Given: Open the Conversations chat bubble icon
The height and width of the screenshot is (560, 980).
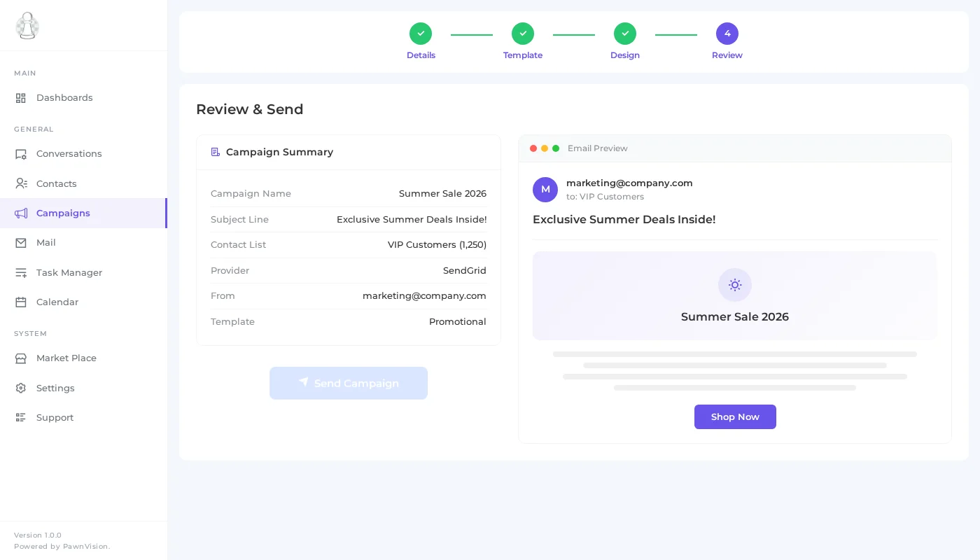Looking at the screenshot, I should click(20, 154).
